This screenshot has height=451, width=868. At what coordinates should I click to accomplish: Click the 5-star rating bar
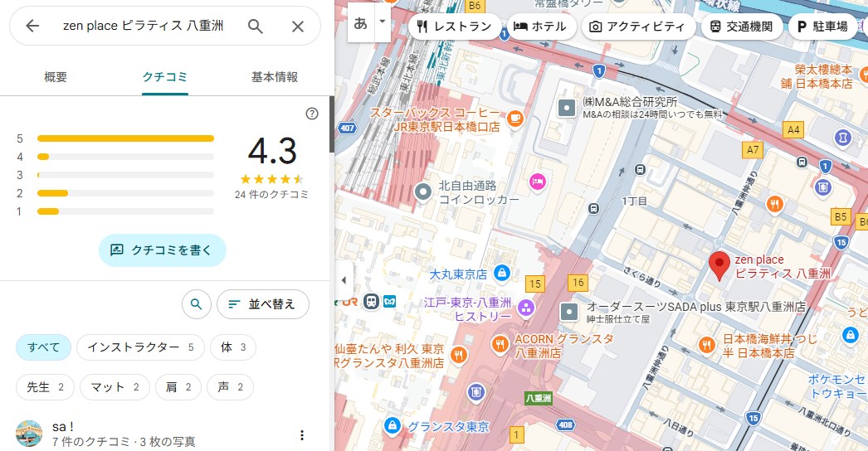coord(125,138)
